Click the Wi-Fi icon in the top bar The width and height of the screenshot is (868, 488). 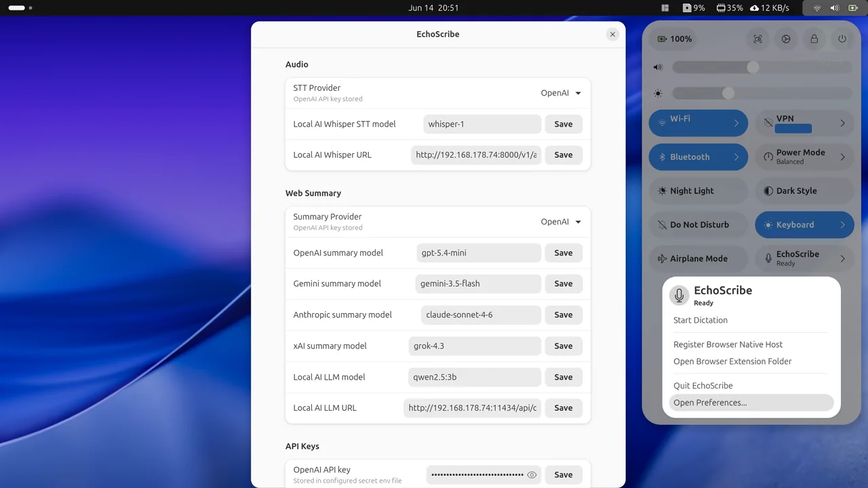(x=817, y=8)
